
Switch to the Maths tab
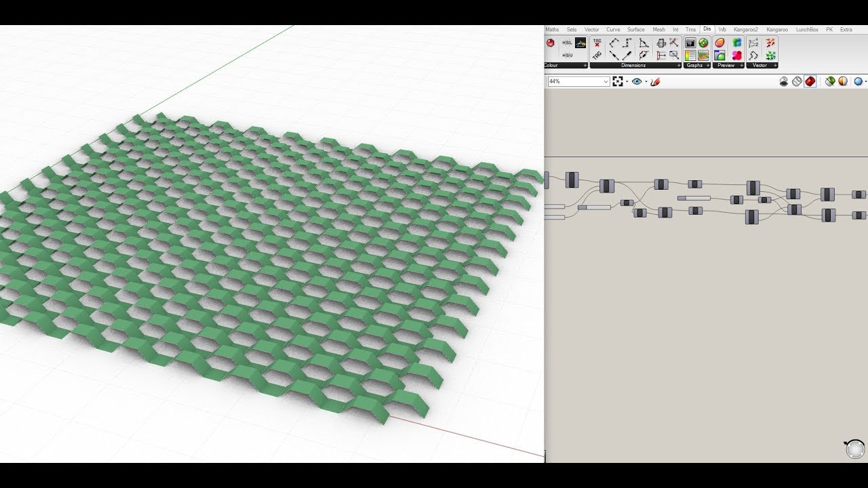pos(552,30)
